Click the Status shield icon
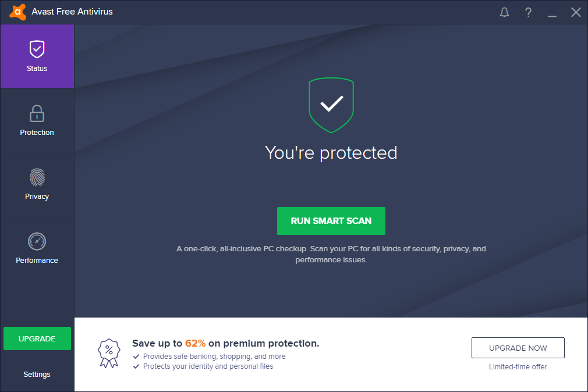This screenshot has height=392, width=588. [x=37, y=49]
